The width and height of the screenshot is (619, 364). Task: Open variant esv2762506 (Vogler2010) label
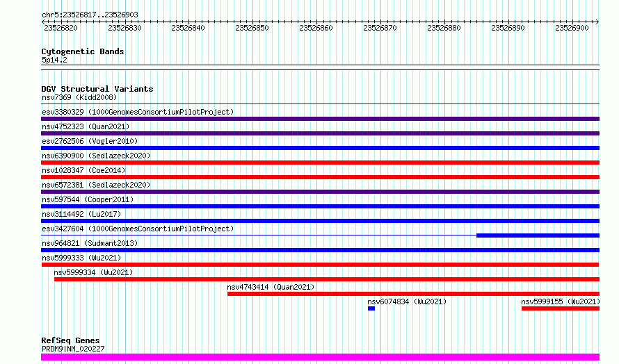click(90, 141)
